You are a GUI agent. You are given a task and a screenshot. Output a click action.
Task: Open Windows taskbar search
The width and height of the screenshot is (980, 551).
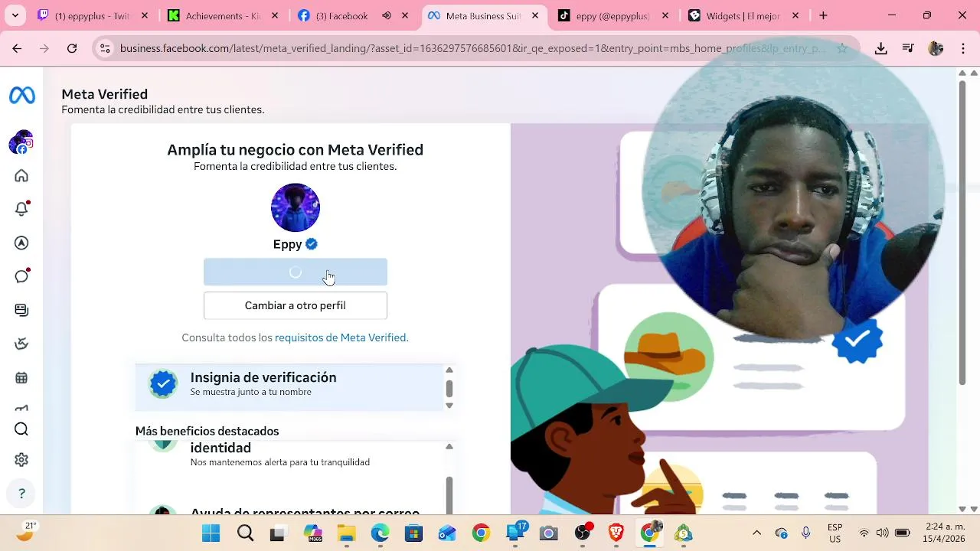245,533
